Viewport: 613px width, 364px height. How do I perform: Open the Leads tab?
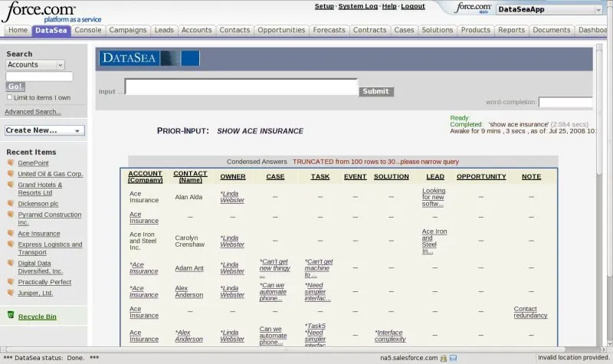pos(164,30)
